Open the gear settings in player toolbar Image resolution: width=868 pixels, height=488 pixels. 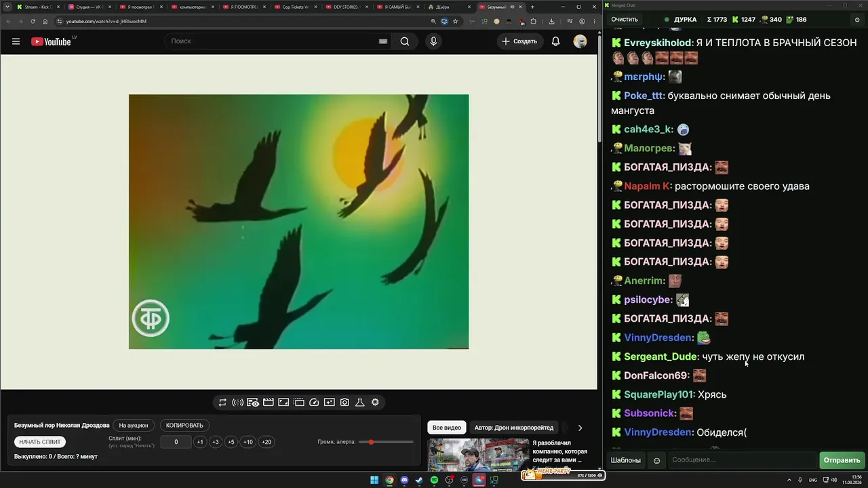[x=375, y=403]
